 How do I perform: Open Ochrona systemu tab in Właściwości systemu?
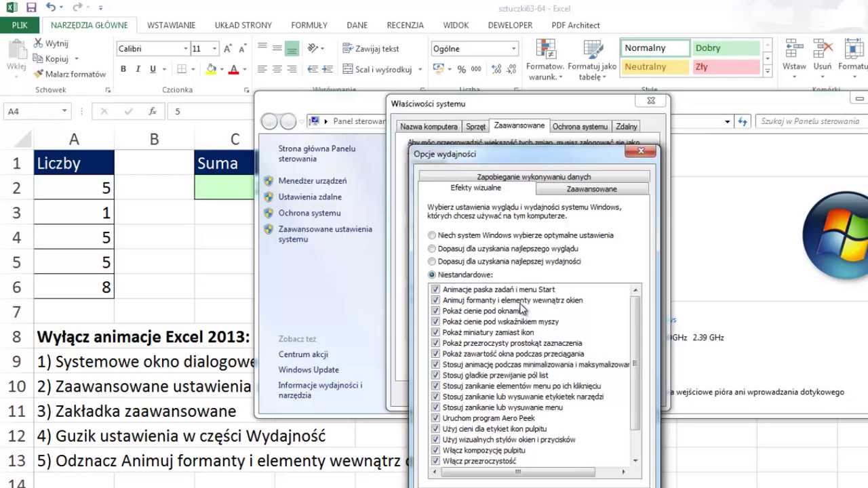coord(580,127)
